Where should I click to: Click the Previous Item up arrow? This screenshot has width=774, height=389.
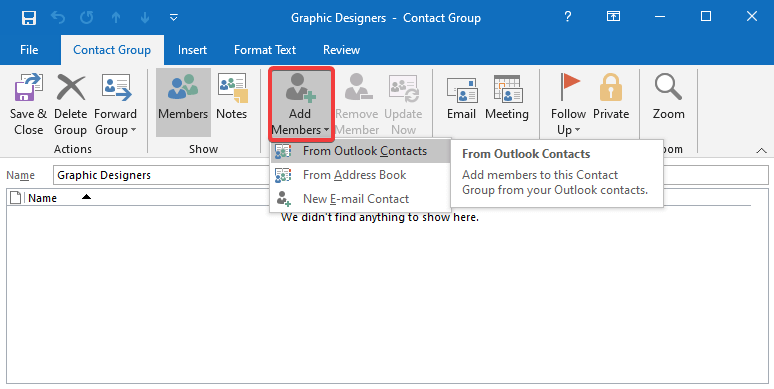pyautogui.click(x=116, y=18)
